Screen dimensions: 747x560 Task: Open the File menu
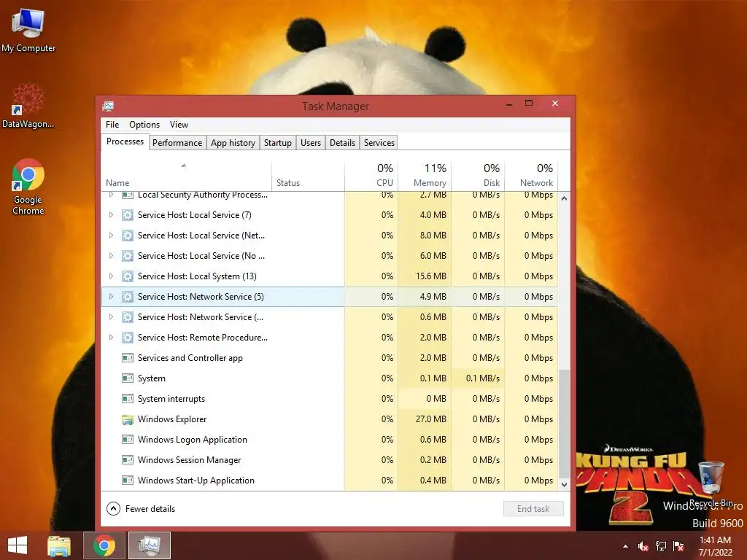coord(112,125)
